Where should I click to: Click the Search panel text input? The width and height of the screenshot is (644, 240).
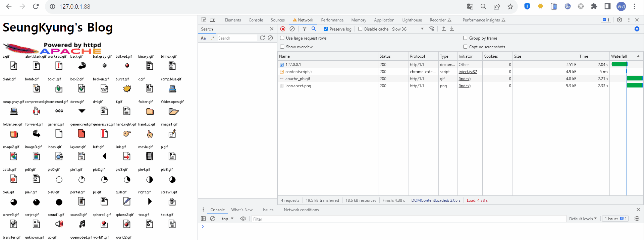tap(237, 38)
